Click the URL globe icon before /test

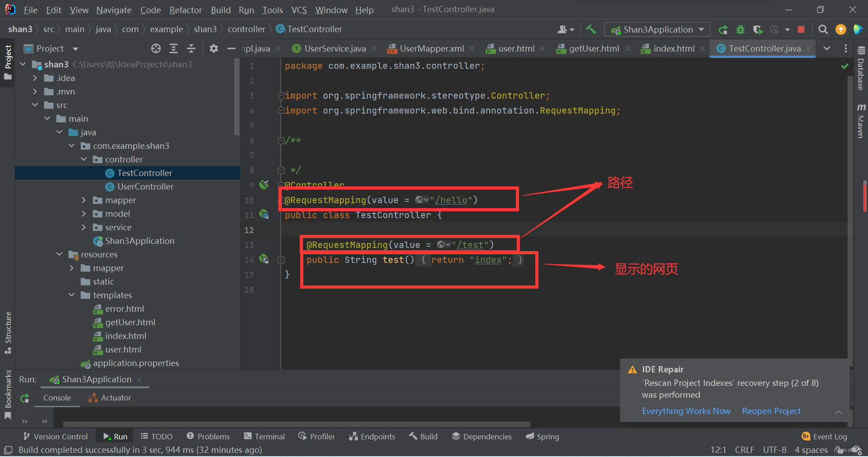[443, 245]
